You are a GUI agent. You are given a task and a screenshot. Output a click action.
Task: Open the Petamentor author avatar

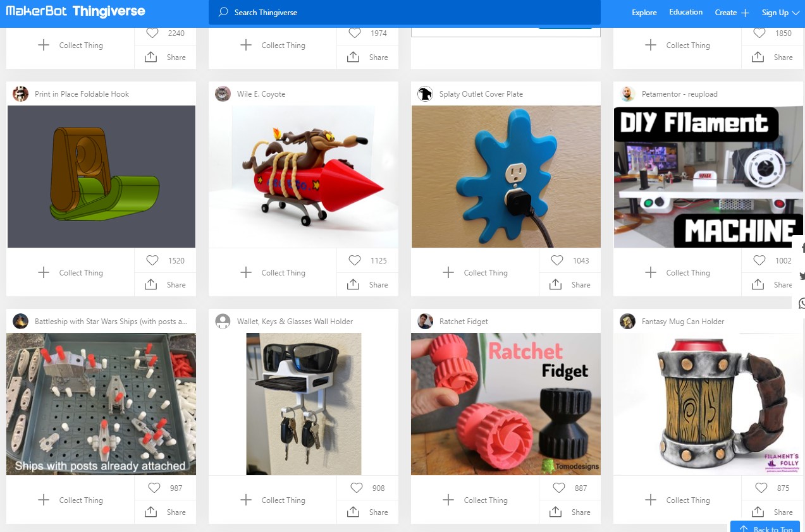(x=627, y=94)
